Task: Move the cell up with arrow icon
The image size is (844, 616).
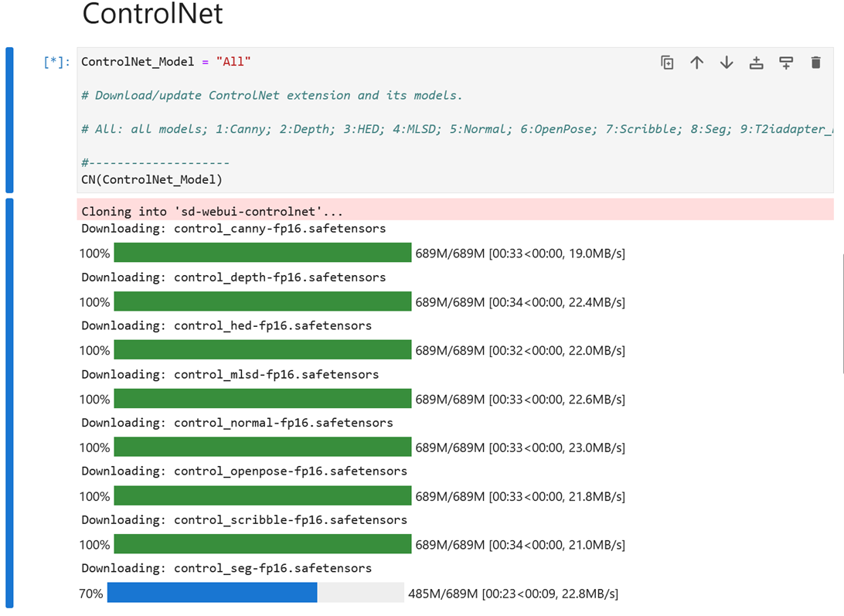Action: point(696,63)
